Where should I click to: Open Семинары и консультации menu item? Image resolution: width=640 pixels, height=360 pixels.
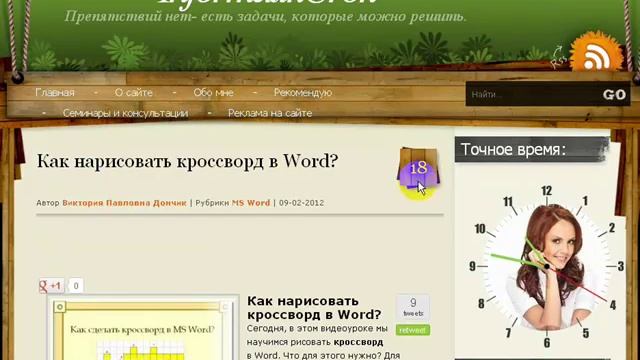(126, 113)
